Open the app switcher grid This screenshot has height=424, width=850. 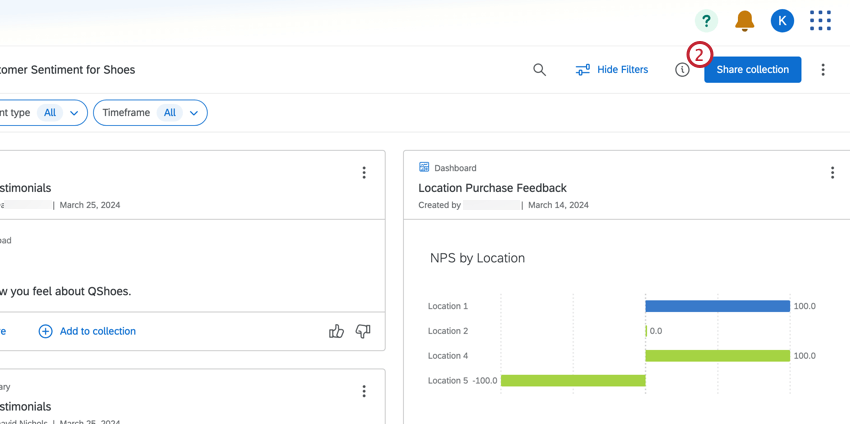820,21
